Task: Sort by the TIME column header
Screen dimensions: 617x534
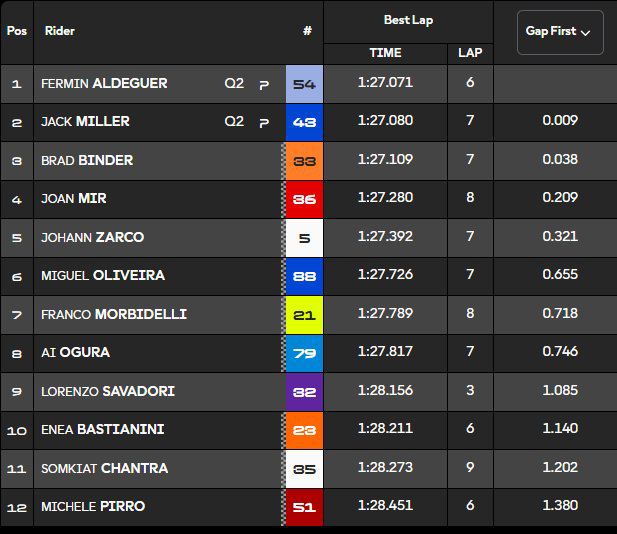Action: pyautogui.click(x=385, y=53)
